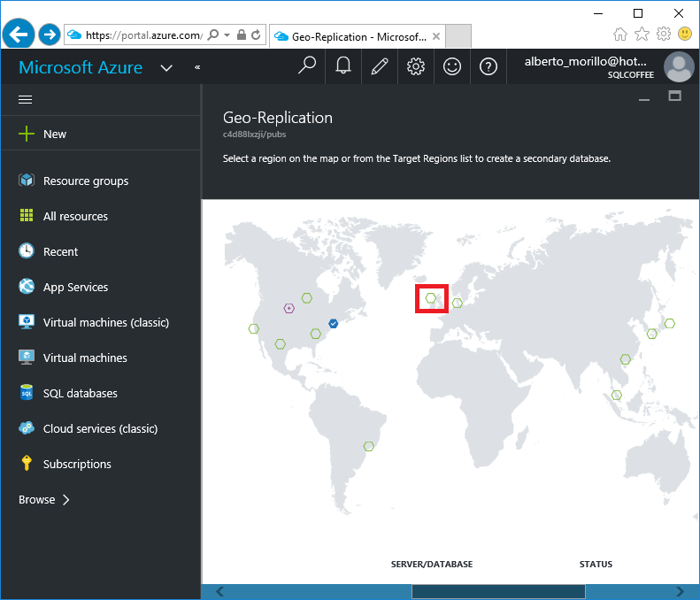Open portal settings gear
The image size is (700, 600).
click(x=416, y=66)
